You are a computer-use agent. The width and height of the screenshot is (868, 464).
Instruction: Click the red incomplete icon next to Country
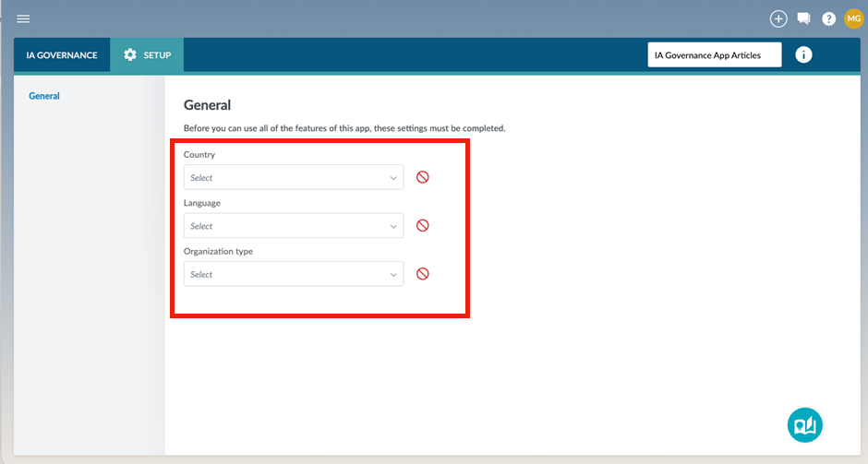click(x=423, y=177)
